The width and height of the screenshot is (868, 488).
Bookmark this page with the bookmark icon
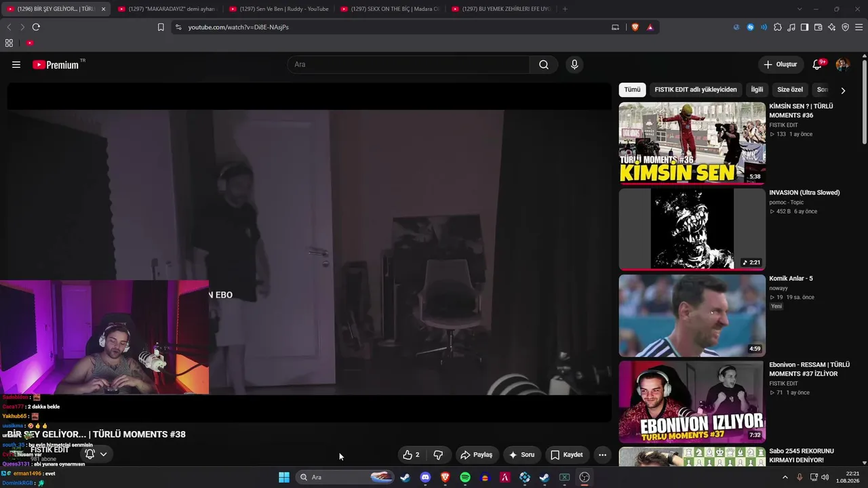click(x=161, y=27)
